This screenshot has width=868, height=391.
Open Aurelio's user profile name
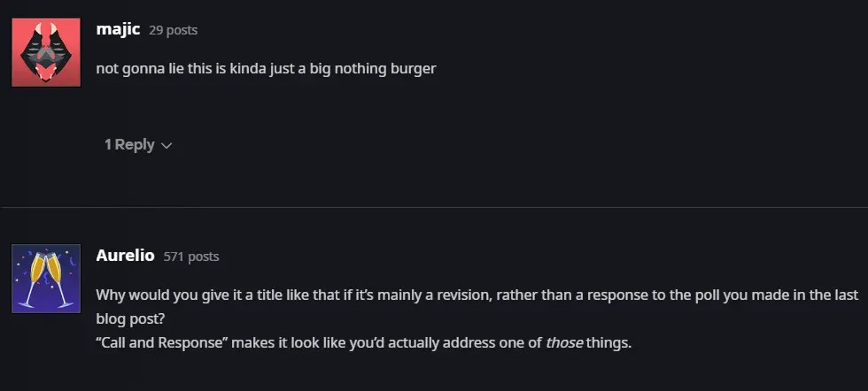coord(125,256)
